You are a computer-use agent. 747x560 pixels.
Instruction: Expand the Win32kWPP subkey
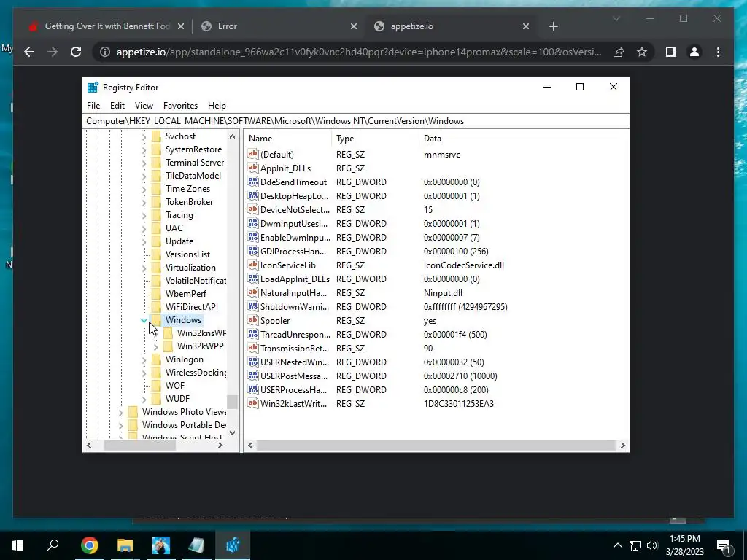(156, 346)
